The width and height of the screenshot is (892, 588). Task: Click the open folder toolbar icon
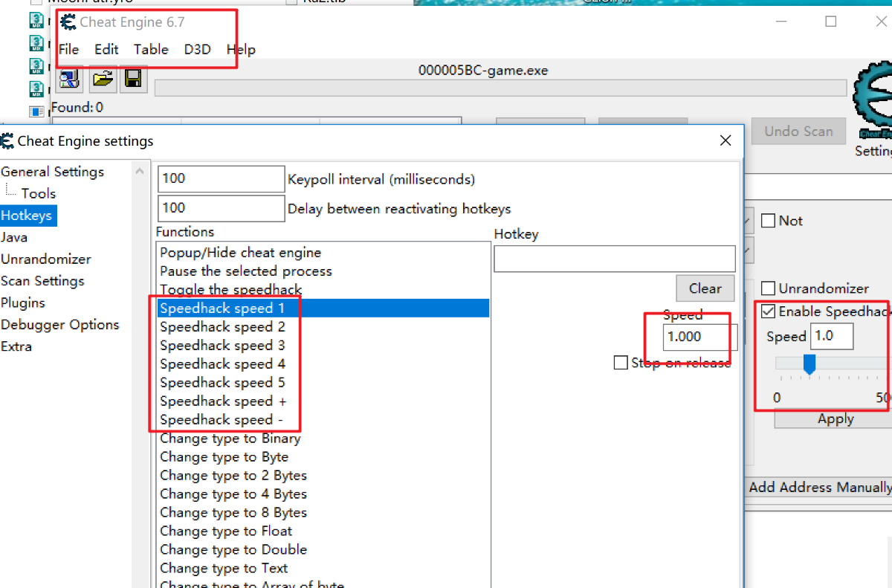(103, 80)
